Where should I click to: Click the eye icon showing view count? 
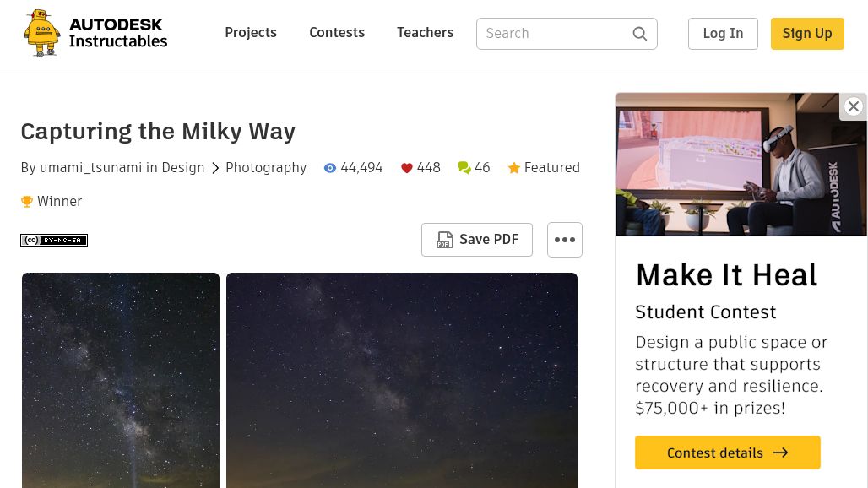tap(330, 167)
